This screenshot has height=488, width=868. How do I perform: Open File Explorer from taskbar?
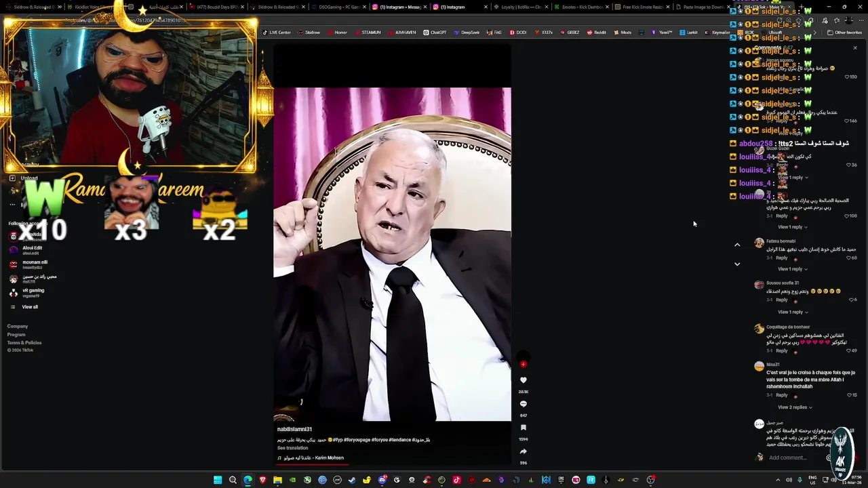coord(277,480)
